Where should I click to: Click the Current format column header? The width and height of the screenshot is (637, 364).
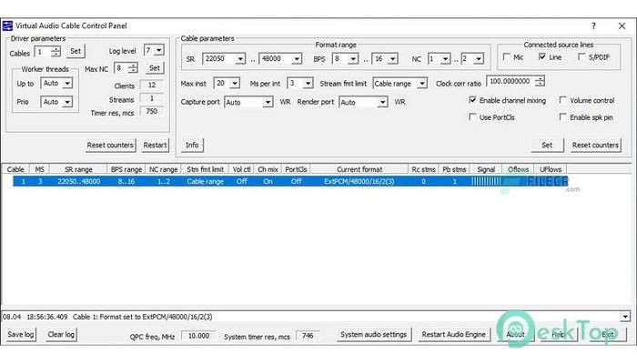(359, 169)
